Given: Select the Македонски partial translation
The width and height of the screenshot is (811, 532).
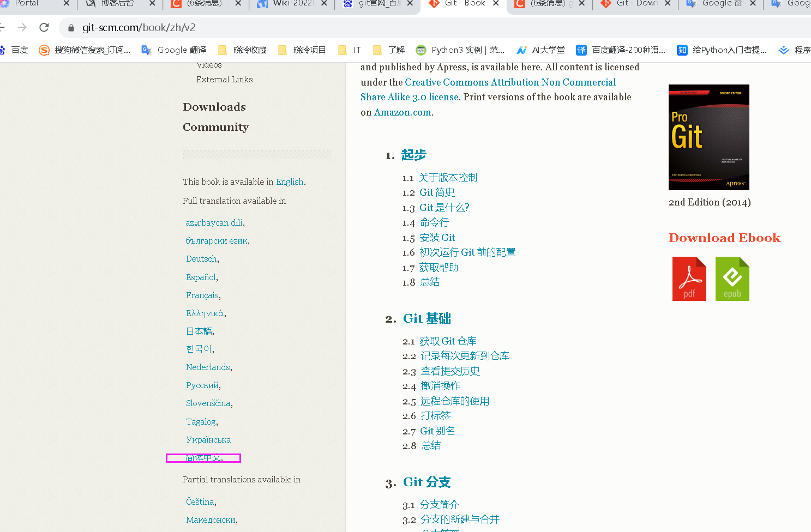Looking at the screenshot, I should pyautogui.click(x=211, y=520).
